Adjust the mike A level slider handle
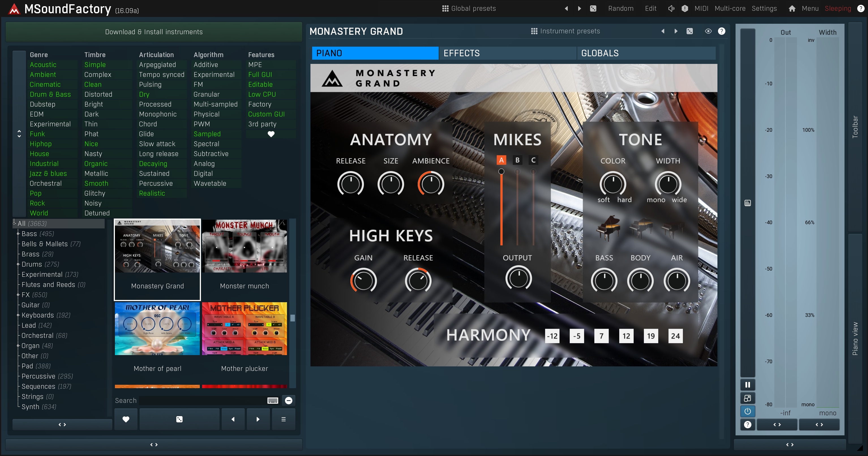Viewport: 868px width, 456px height. (x=501, y=172)
